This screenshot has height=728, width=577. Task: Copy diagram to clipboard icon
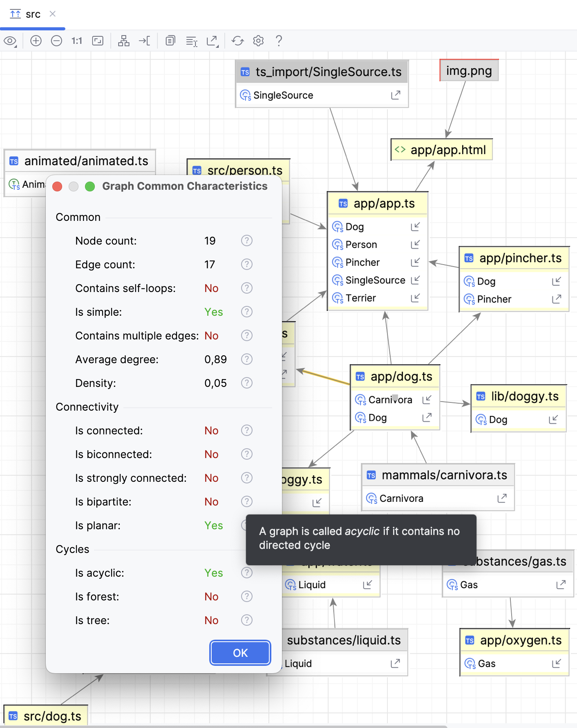tap(170, 41)
